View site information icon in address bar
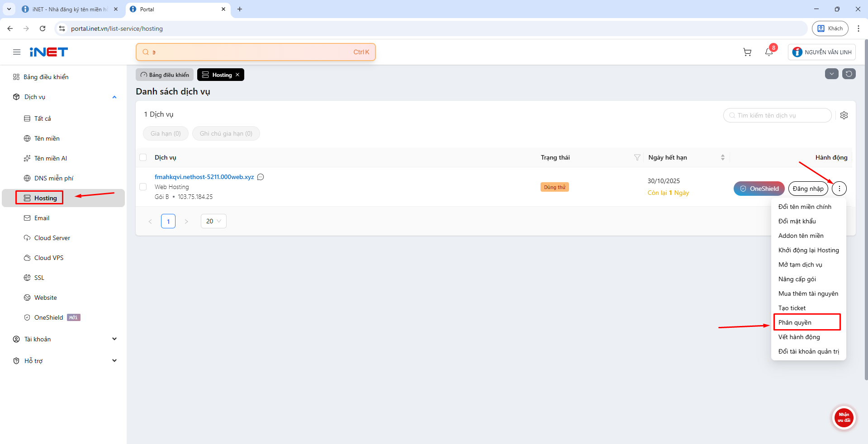This screenshot has height=444, width=868. click(62, 28)
